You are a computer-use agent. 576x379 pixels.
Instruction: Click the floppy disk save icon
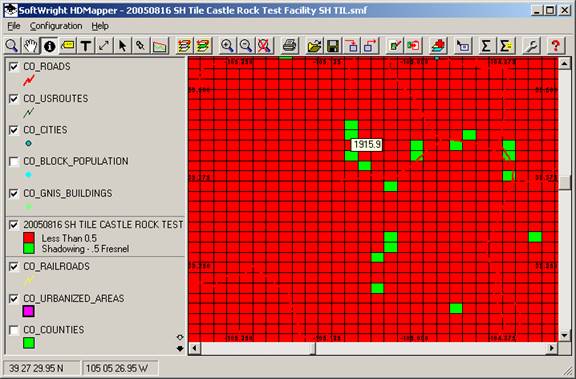pos(333,46)
